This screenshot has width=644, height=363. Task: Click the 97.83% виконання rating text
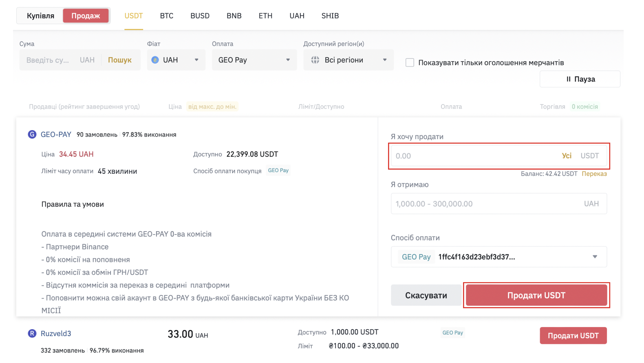click(x=149, y=135)
